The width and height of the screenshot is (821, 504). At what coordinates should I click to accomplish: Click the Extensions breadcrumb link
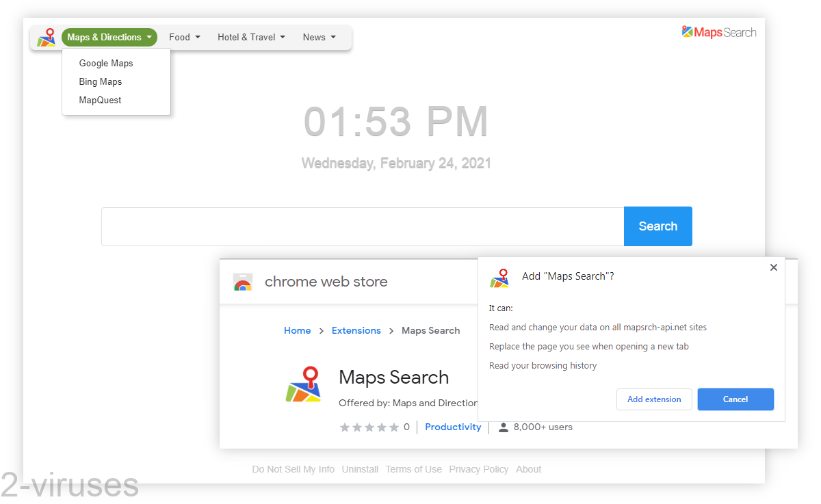point(356,330)
